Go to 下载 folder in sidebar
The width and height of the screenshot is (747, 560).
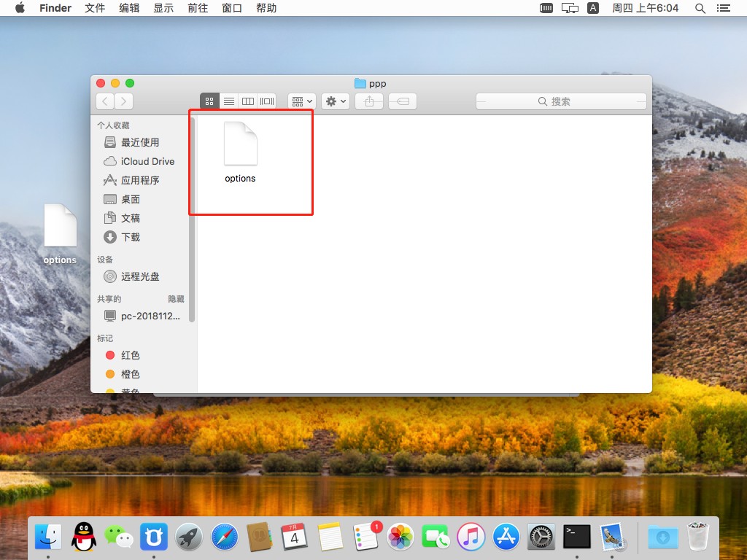point(131,237)
